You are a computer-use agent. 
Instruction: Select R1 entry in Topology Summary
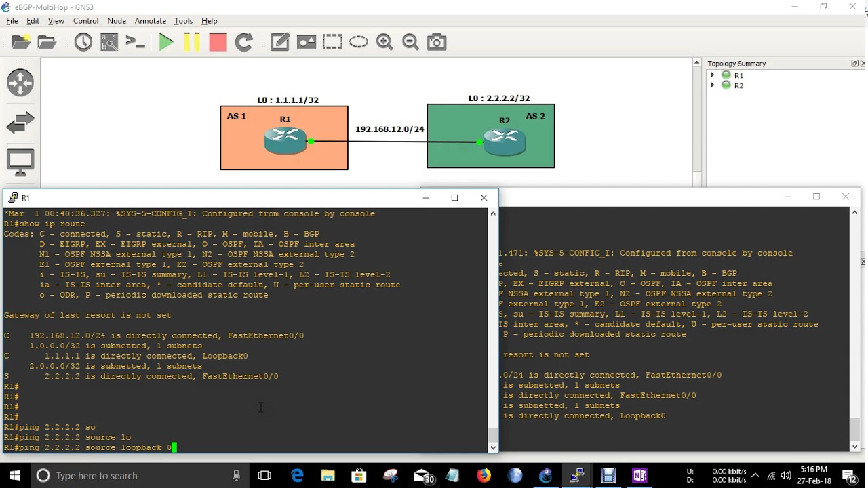pyautogui.click(x=738, y=75)
